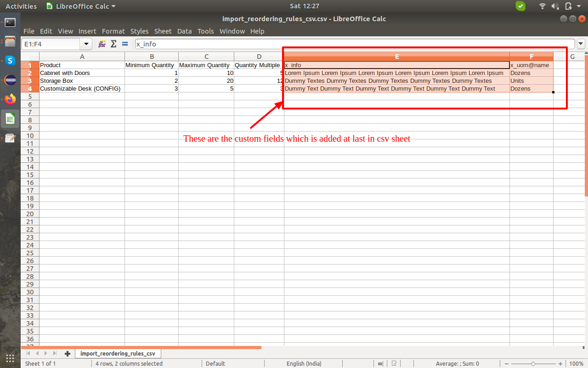Open the Data menu
Screen dimensions: 588x368
click(184, 31)
